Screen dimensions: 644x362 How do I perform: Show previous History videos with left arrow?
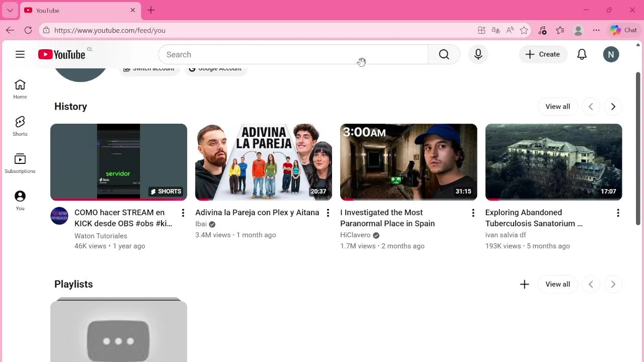pos(591,107)
